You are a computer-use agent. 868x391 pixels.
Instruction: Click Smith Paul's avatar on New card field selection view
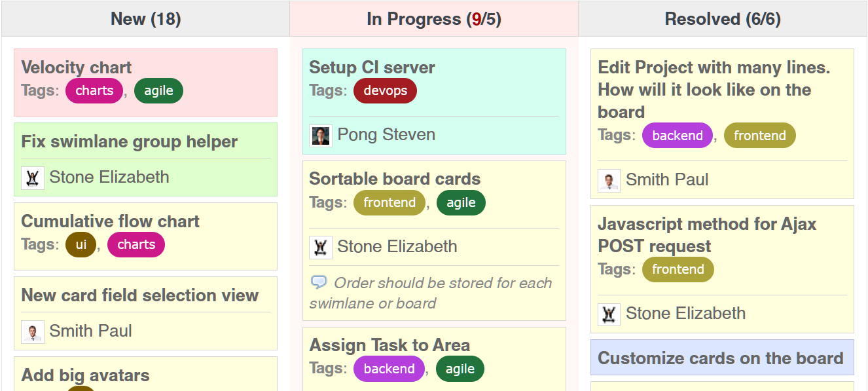click(x=33, y=331)
